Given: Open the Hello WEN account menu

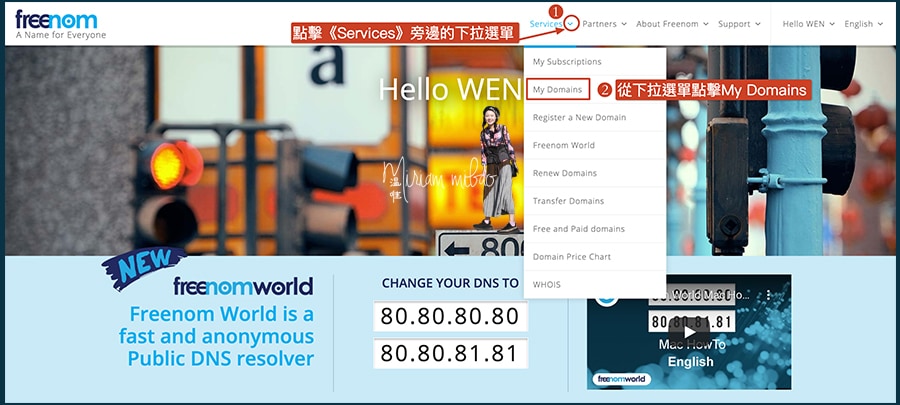Looking at the screenshot, I should coord(809,24).
